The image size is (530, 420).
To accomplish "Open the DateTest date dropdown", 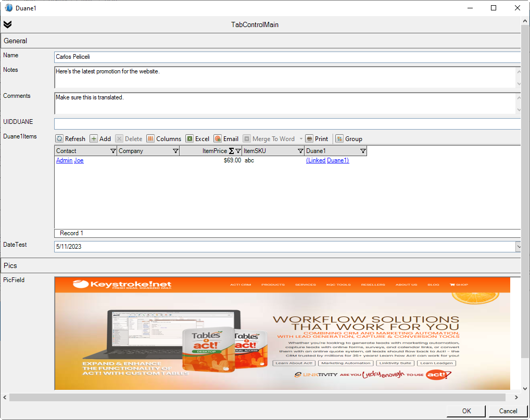I will pyautogui.click(x=518, y=247).
